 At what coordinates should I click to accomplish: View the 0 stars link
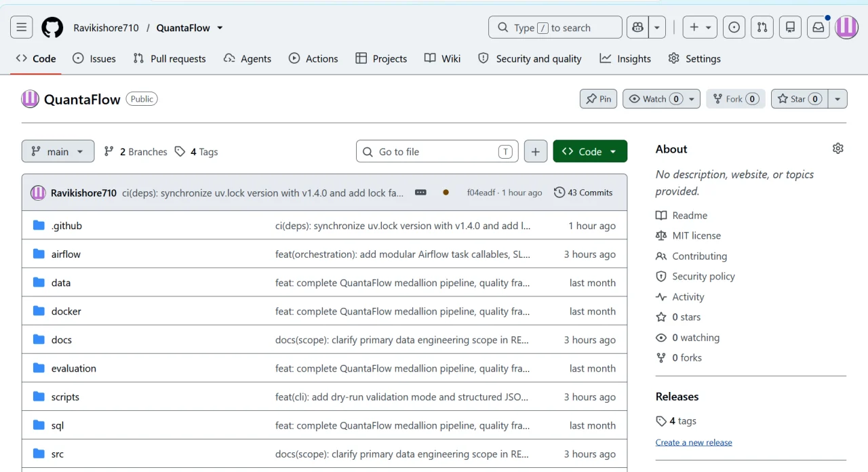pyautogui.click(x=678, y=317)
